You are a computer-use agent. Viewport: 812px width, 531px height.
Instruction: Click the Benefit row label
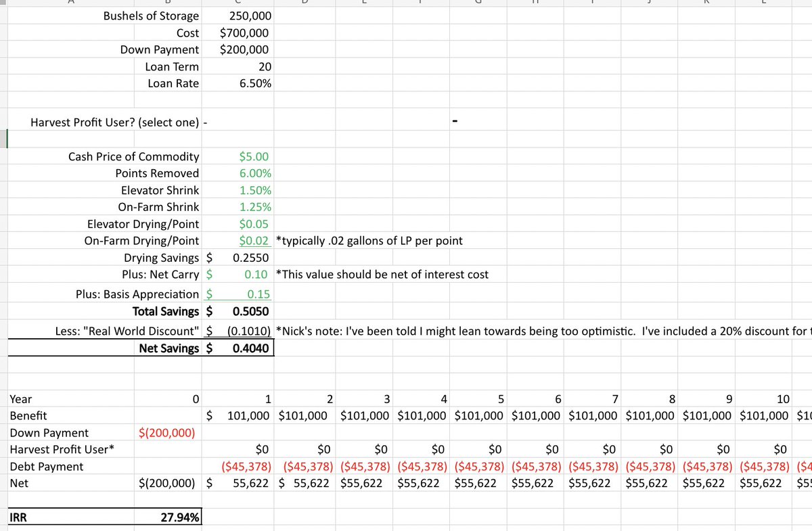point(28,415)
